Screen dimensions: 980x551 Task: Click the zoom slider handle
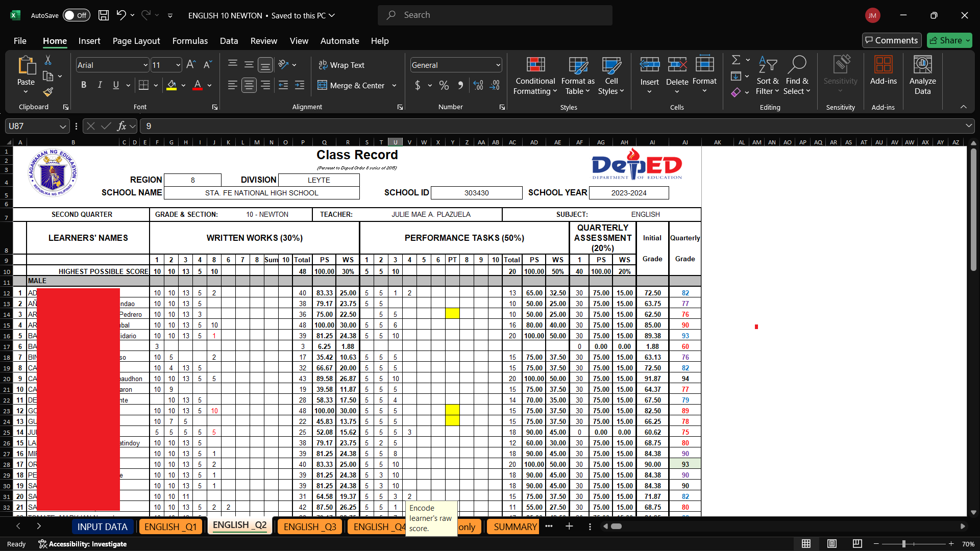click(903, 544)
